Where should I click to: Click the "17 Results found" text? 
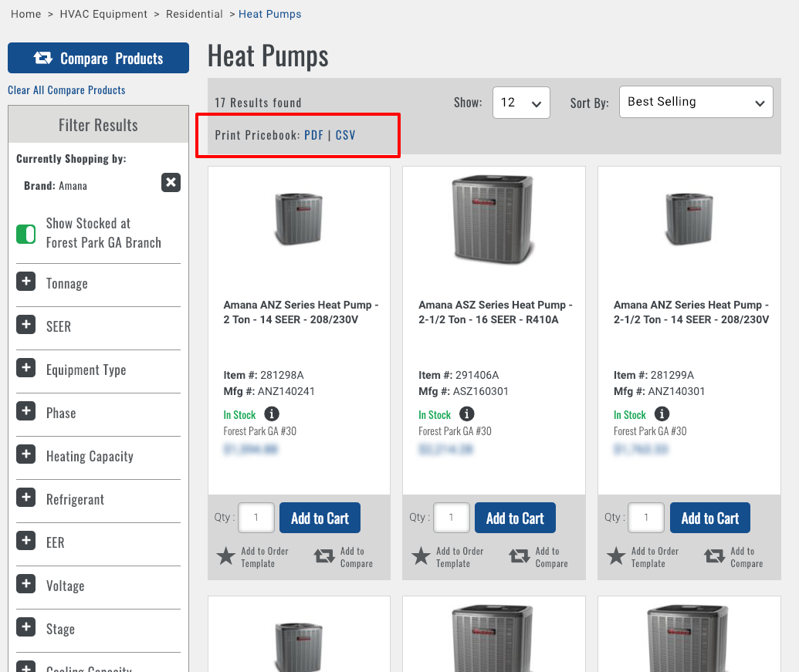tap(258, 103)
